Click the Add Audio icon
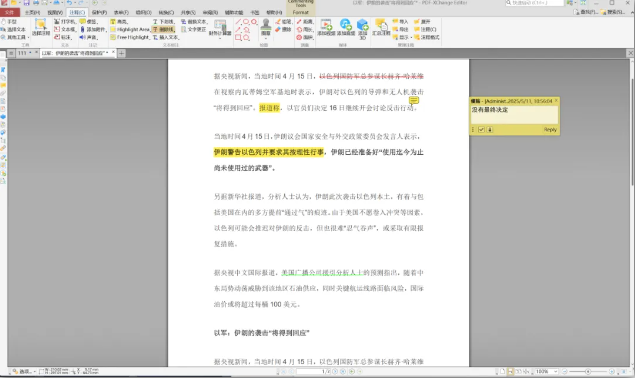 tap(345, 28)
